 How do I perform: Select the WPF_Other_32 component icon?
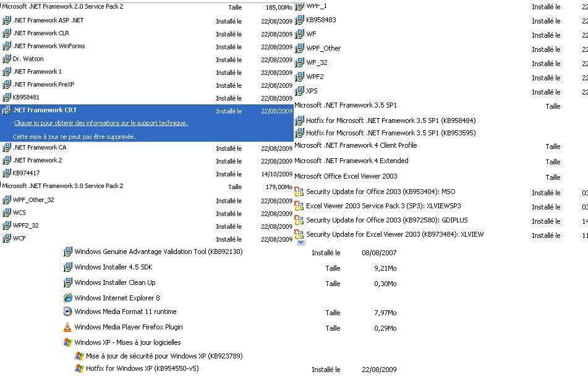pyautogui.click(x=6, y=200)
